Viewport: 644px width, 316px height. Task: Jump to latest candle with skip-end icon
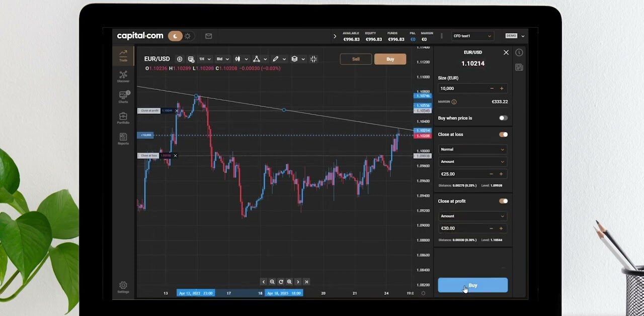point(306,282)
